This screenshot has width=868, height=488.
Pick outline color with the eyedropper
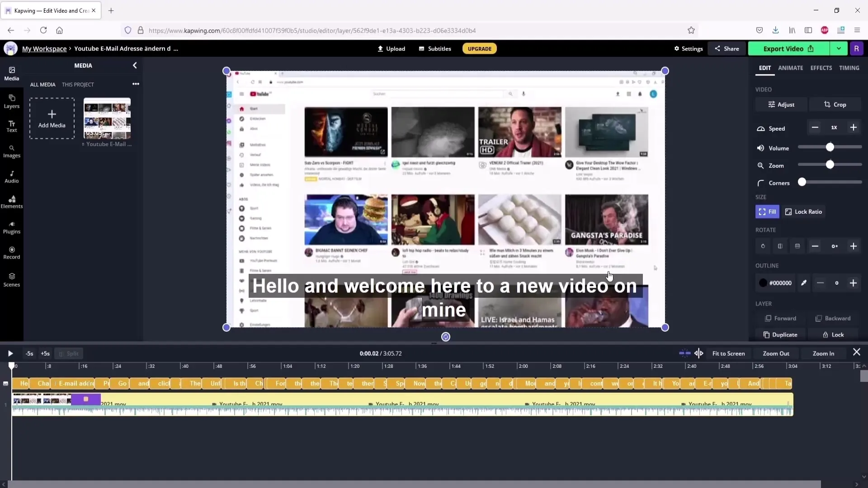coord(804,283)
